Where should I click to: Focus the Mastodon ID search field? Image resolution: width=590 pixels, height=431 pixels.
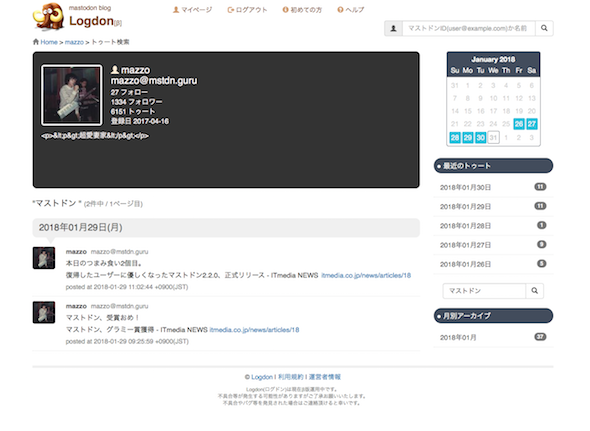tap(469, 28)
